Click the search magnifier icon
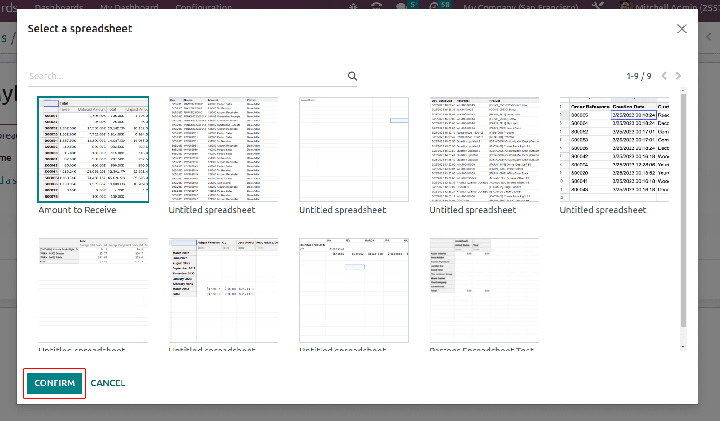 [x=352, y=76]
